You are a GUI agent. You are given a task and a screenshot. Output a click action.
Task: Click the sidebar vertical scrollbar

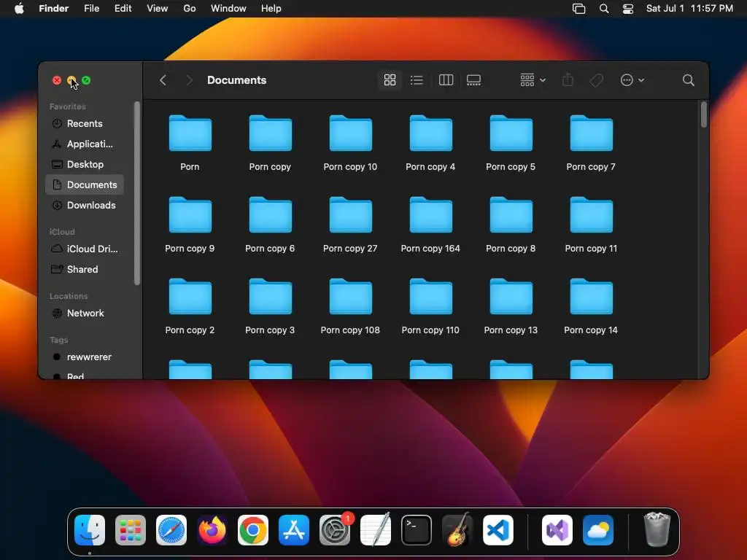[x=137, y=193]
